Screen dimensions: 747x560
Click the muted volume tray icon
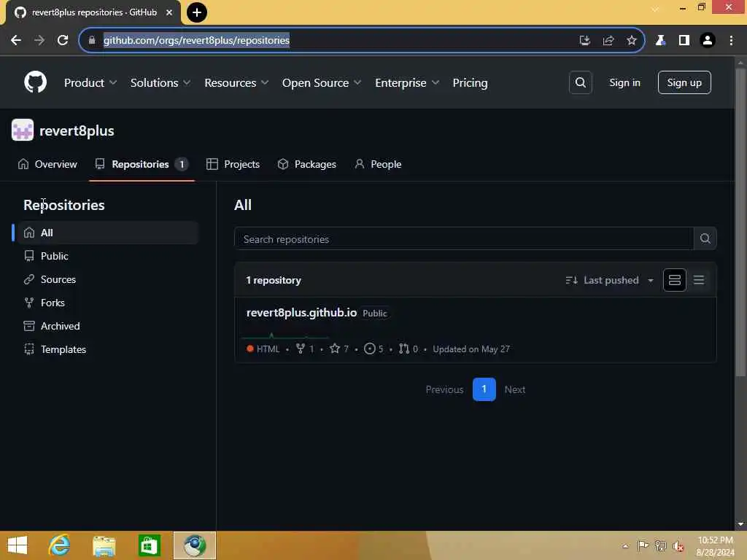click(x=678, y=545)
